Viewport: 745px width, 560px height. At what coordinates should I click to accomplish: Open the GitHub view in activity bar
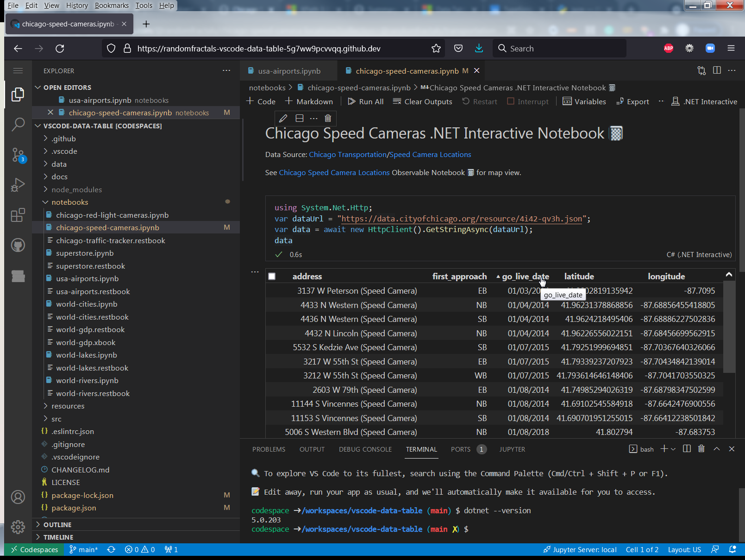tap(18, 245)
